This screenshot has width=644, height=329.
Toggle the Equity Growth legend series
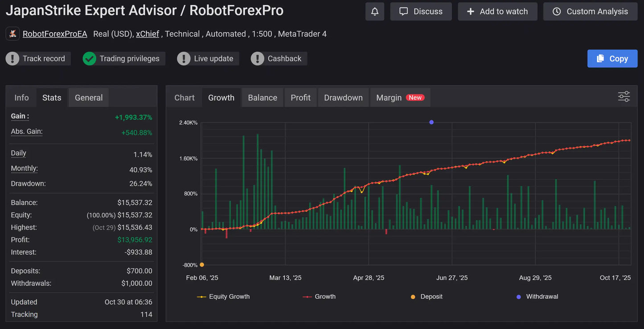223,297
